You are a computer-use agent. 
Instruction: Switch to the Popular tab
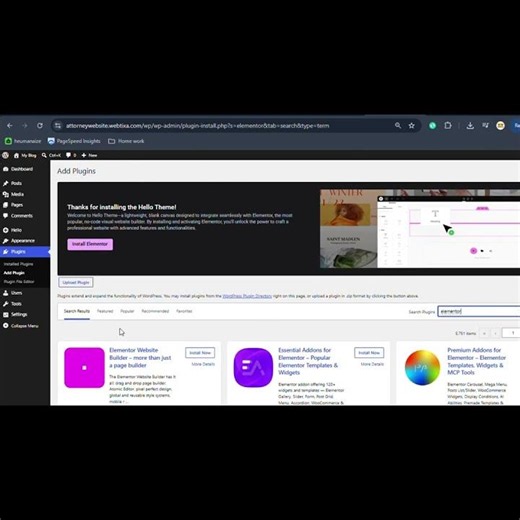pos(127,311)
